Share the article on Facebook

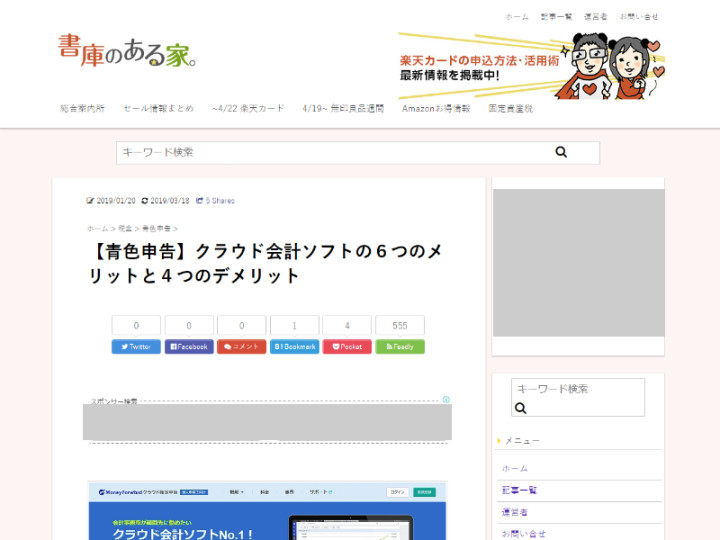click(189, 347)
